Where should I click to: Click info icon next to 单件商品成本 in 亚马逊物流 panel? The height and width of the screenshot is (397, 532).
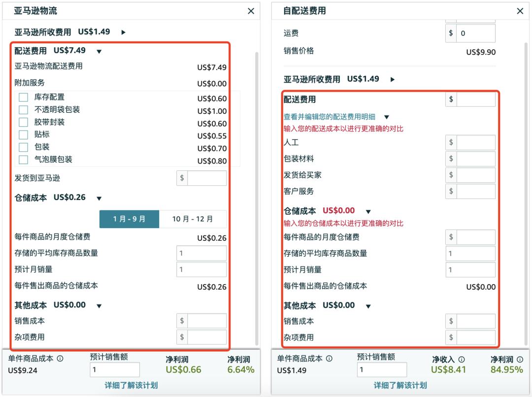(60, 358)
